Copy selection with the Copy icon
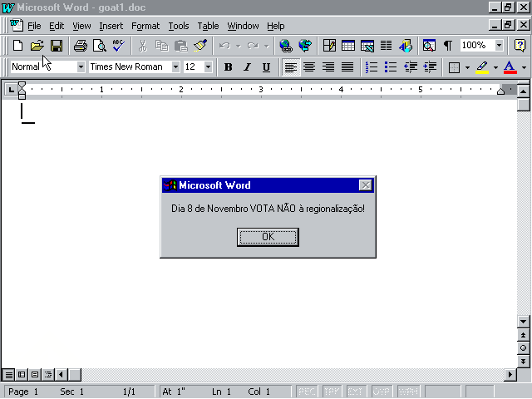This screenshot has height=399, width=532. pyautogui.click(x=162, y=46)
